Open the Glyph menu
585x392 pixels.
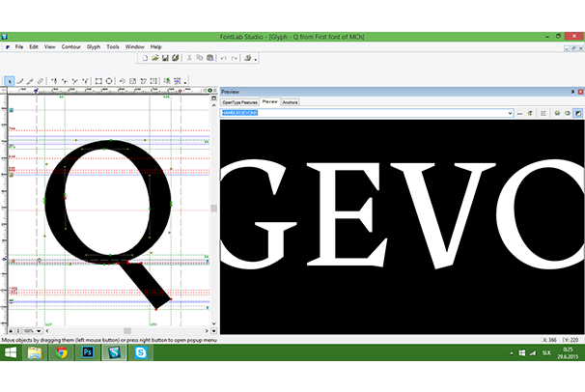tap(94, 46)
